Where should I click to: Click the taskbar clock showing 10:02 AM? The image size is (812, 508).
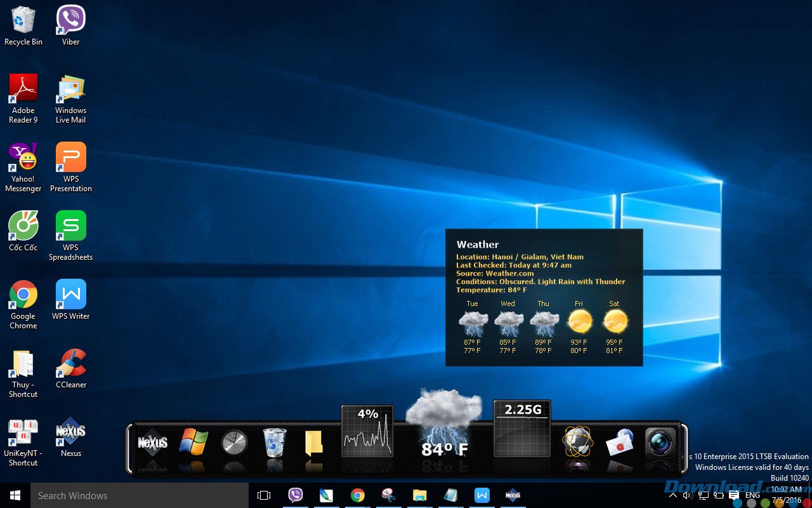(787, 495)
